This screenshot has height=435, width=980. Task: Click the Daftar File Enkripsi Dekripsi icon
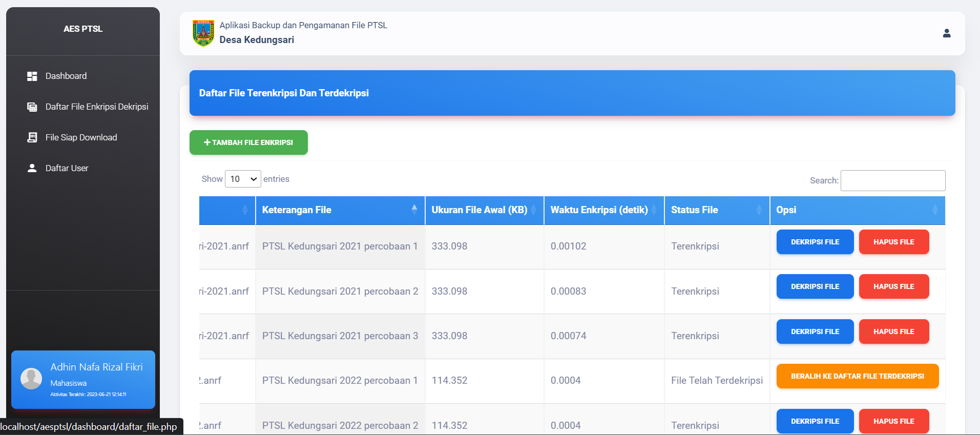point(32,107)
